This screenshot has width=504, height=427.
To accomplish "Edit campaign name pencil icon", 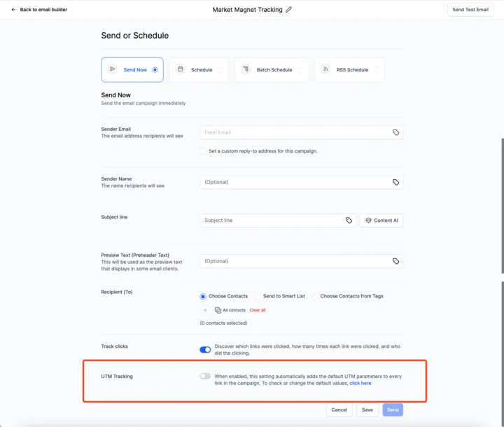I will [x=288, y=10].
